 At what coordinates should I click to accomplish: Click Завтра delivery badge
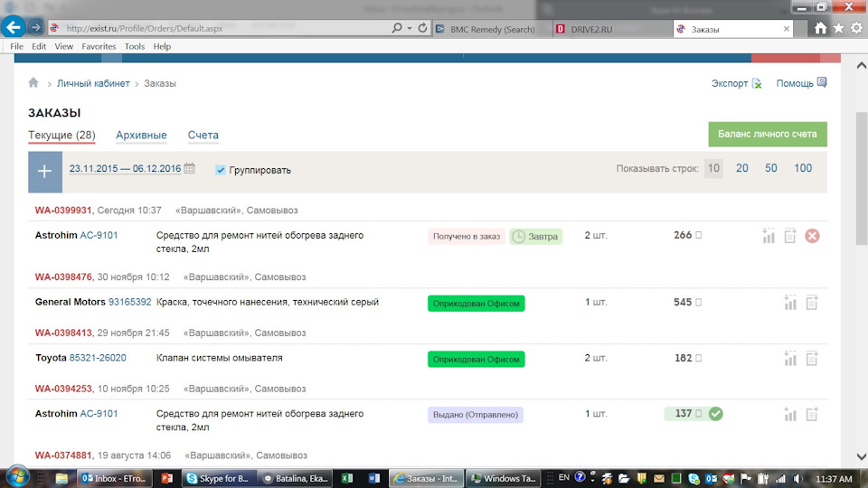[535, 236]
